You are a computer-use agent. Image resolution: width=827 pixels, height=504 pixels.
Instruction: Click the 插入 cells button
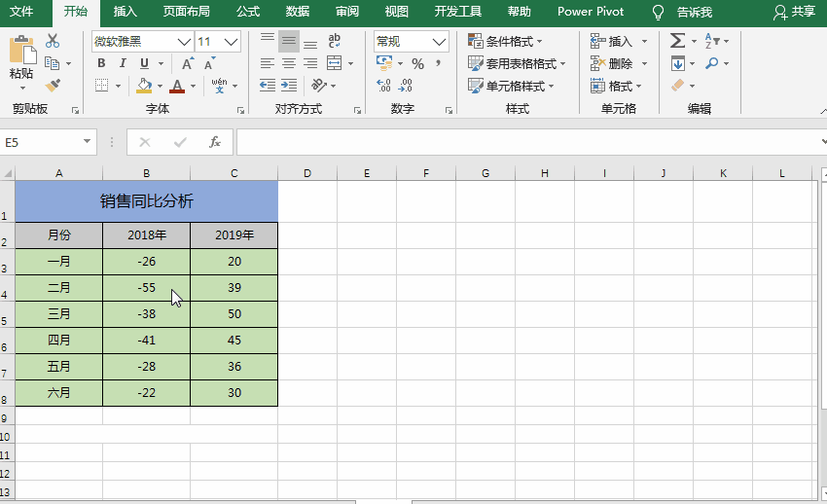(x=612, y=41)
